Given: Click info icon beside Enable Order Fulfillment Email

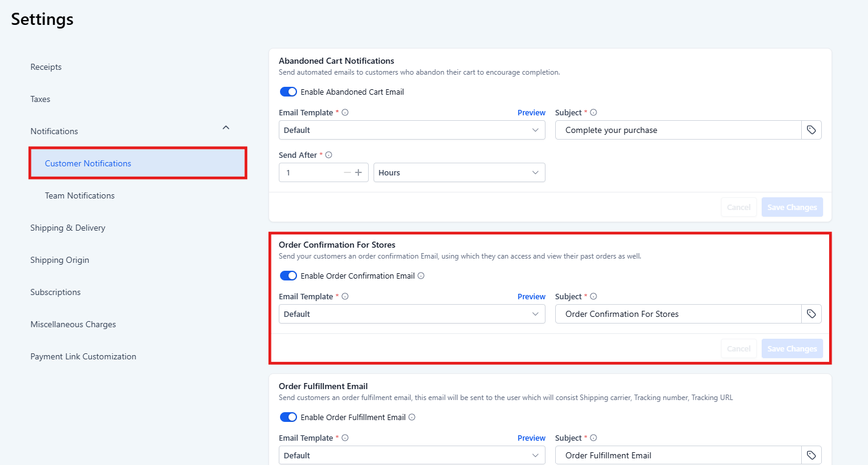Looking at the screenshot, I should point(412,418).
